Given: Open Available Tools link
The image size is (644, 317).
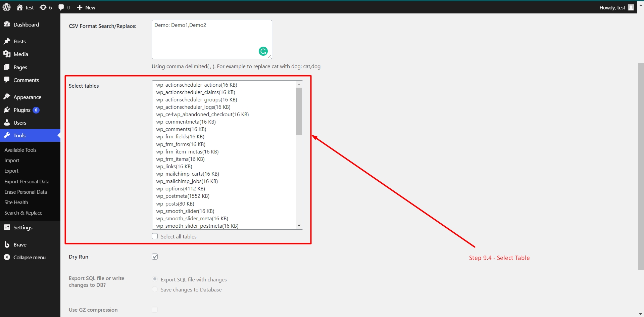Looking at the screenshot, I should coord(20,150).
